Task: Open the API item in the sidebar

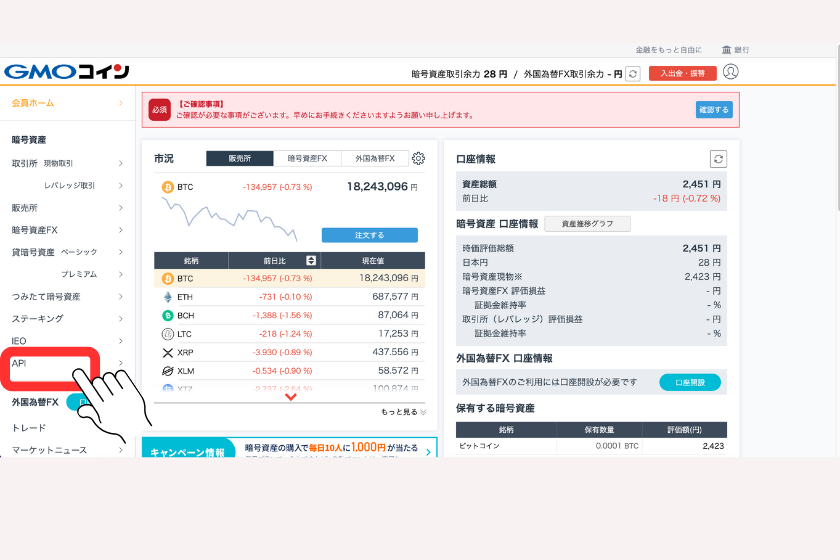Action: coord(20,363)
